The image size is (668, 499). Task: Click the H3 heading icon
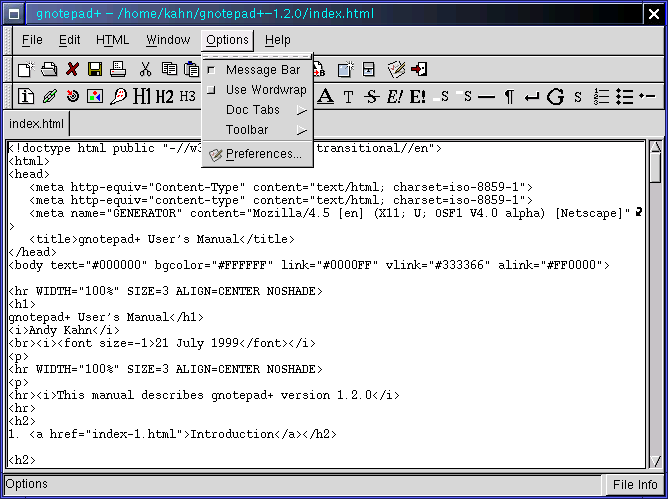(x=187, y=97)
